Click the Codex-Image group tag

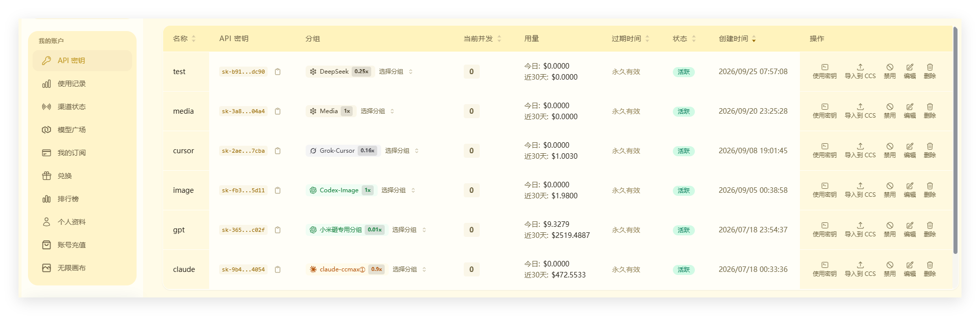coord(341,190)
